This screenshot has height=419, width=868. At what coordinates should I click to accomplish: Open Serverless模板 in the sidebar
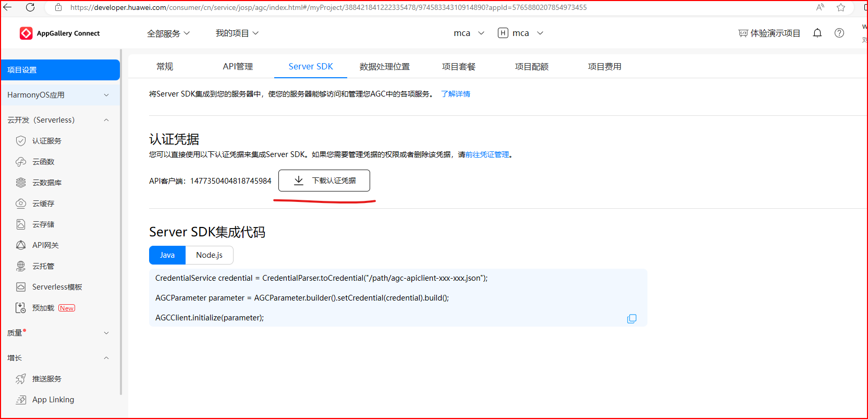57,287
